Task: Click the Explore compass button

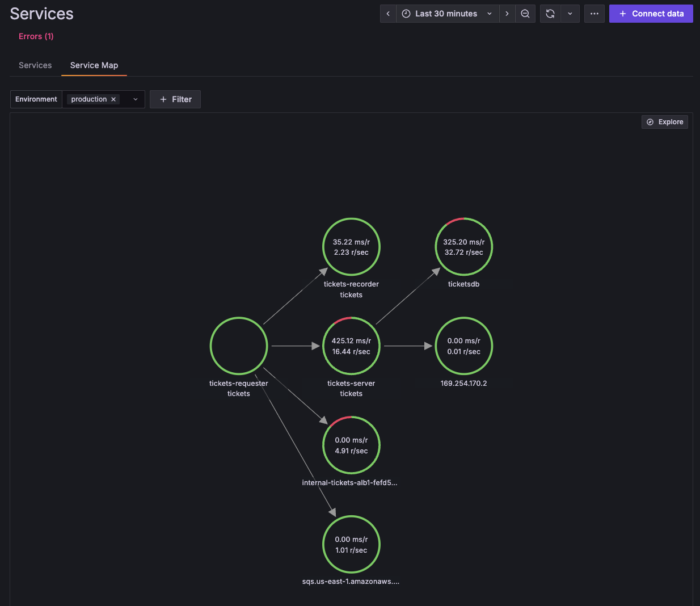Action: [664, 122]
